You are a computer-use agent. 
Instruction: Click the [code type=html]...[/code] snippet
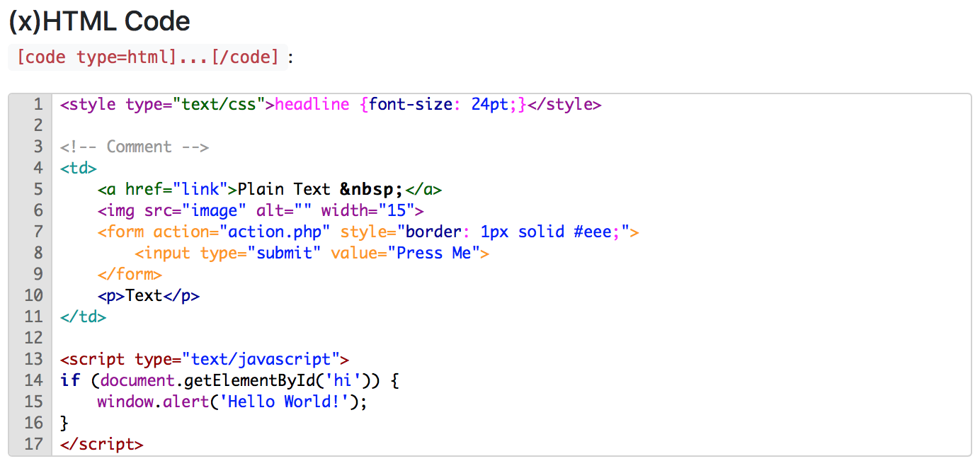click(147, 57)
